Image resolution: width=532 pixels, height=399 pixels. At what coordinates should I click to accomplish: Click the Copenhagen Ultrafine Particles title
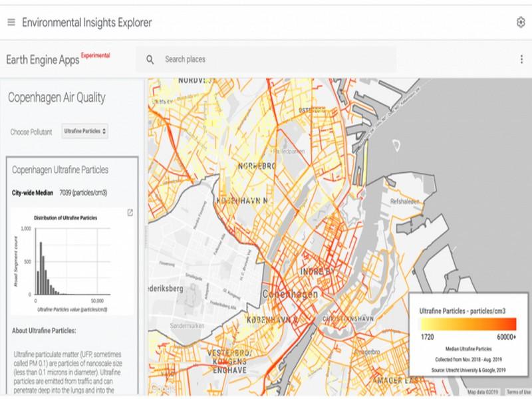pyautogui.click(x=60, y=170)
